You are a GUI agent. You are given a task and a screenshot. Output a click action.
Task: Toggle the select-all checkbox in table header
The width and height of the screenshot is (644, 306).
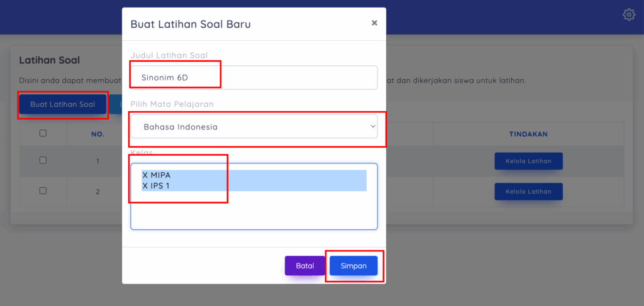click(x=43, y=133)
